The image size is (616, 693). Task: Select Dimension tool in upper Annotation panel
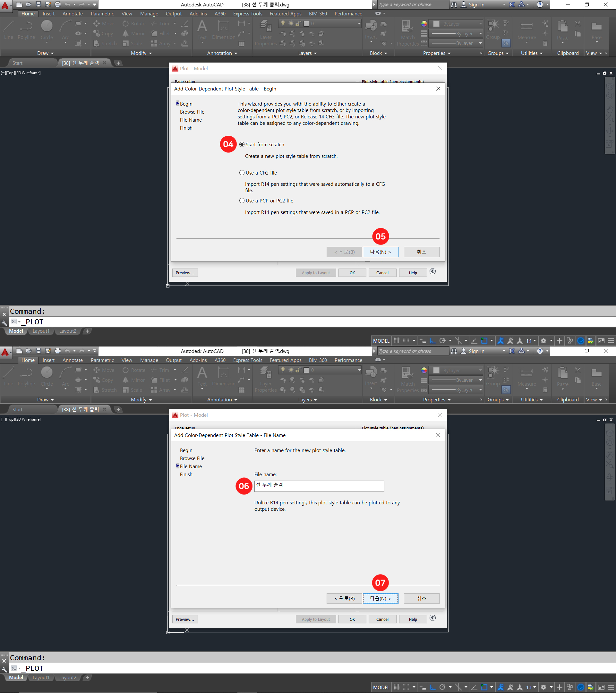coord(223,30)
